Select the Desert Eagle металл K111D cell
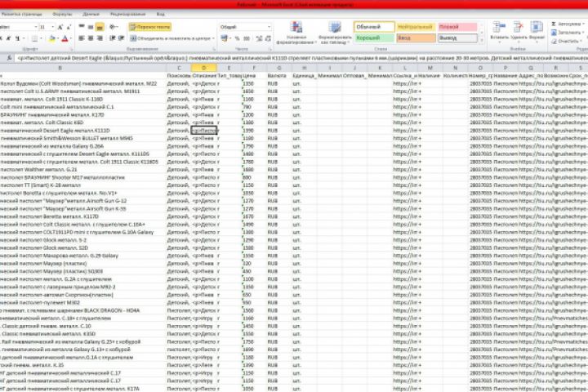 click(83, 131)
